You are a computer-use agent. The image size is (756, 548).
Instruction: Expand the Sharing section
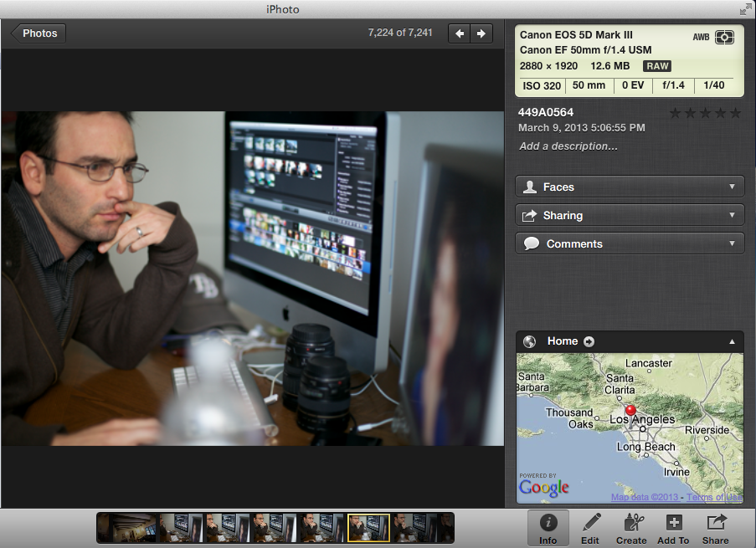[630, 215]
